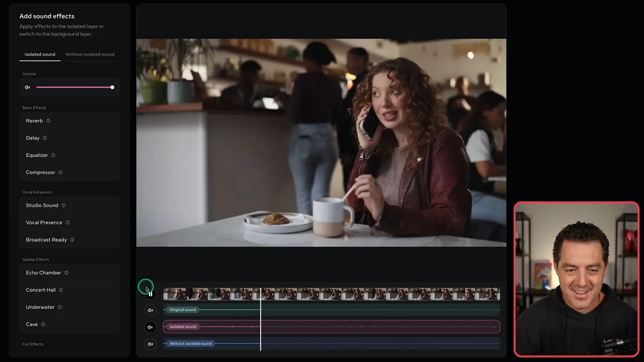Click the info icon beside Compressor

[60, 173]
